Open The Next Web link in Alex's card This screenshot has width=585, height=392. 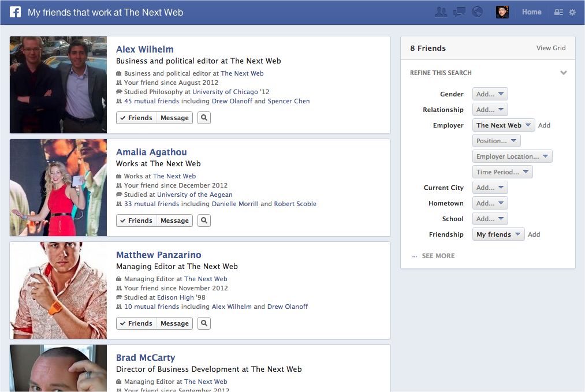click(242, 73)
